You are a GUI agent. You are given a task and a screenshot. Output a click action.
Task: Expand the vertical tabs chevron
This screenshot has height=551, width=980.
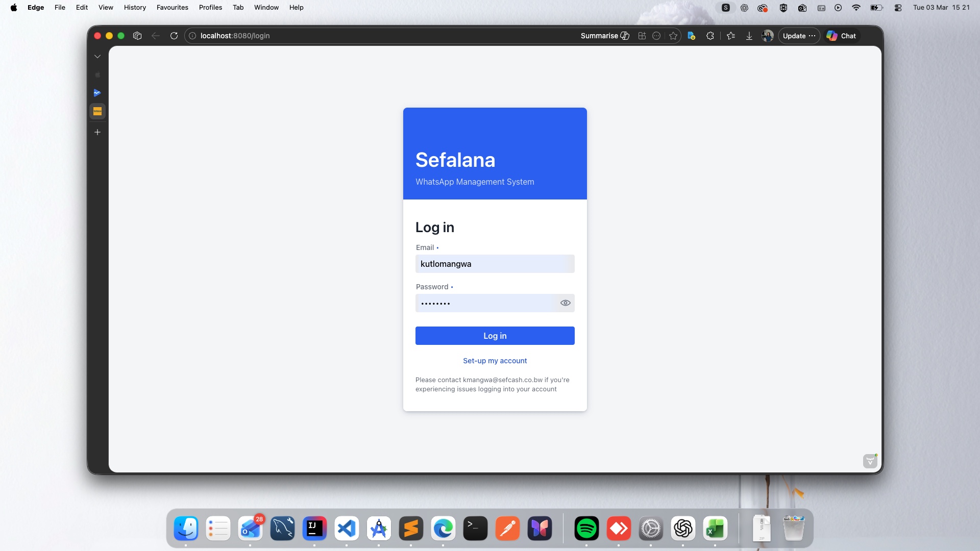[x=97, y=57]
